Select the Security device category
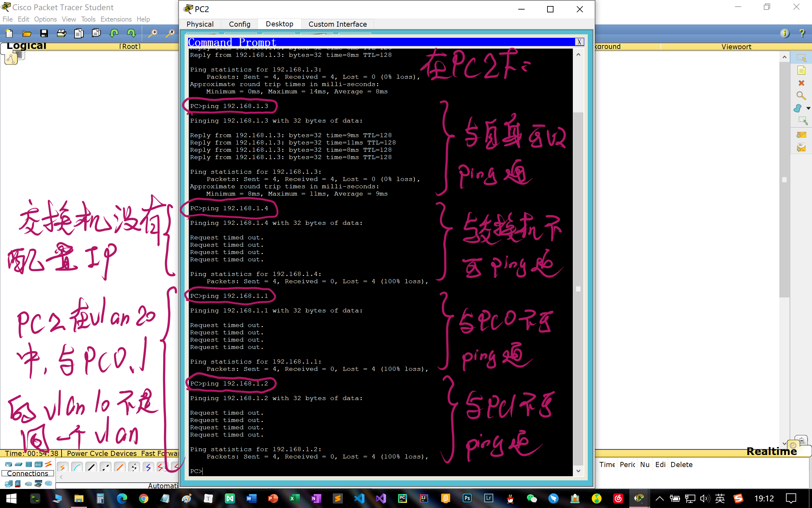The height and width of the screenshot is (508, 812). point(18,484)
